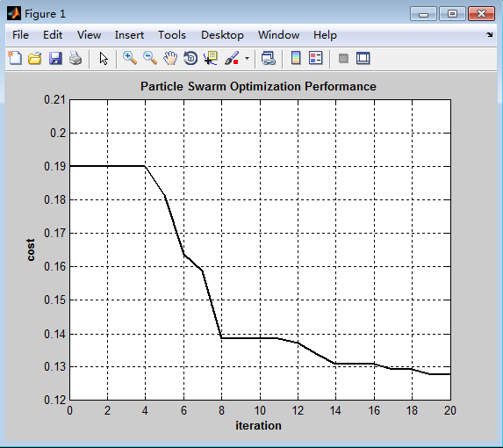The width and height of the screenshot is (503, 448).
Task: Activate the Zoom In magnifier tool
Action: (130, 58)
